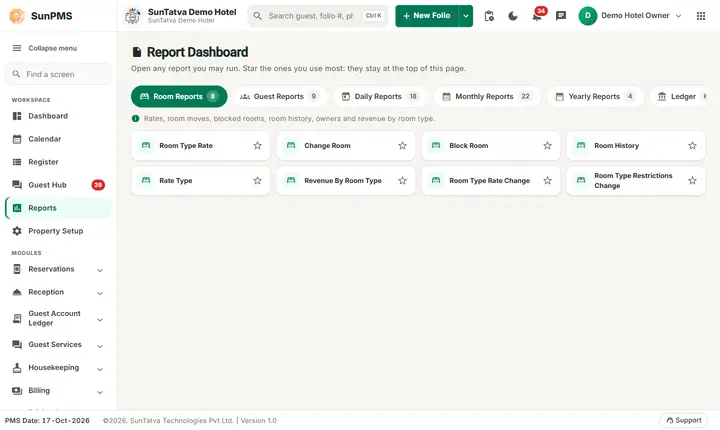Click the Support button
Screen dimensions: 720x430
click(x=684, y=420)
